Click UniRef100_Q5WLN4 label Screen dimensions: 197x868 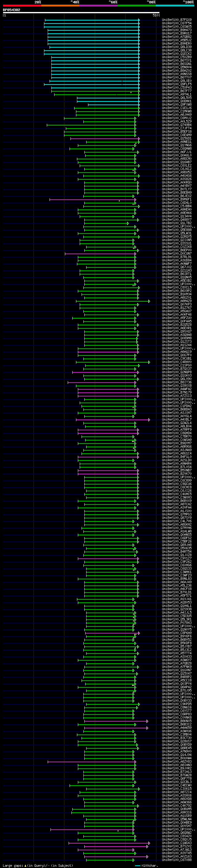pyautogui.click(x=177, y=819)
